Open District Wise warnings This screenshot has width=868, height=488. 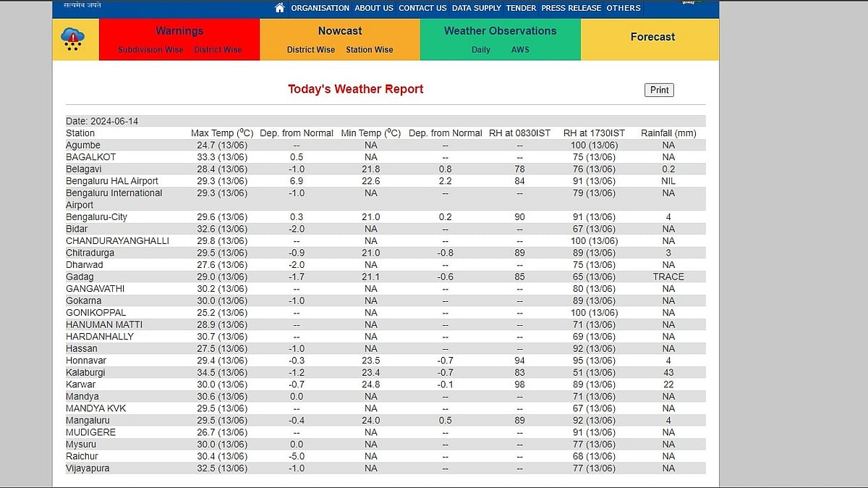point(218,50)
